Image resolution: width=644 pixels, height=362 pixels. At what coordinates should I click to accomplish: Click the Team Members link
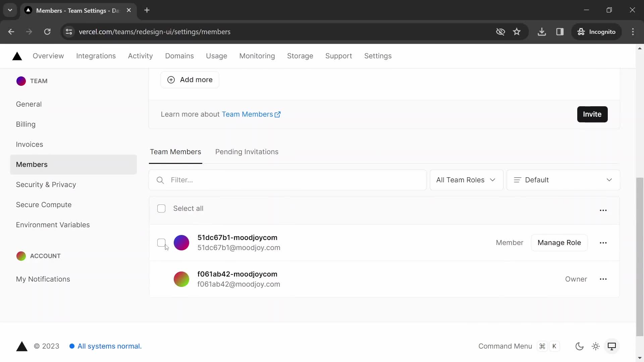pyautogui.click(x=176, y=152)
